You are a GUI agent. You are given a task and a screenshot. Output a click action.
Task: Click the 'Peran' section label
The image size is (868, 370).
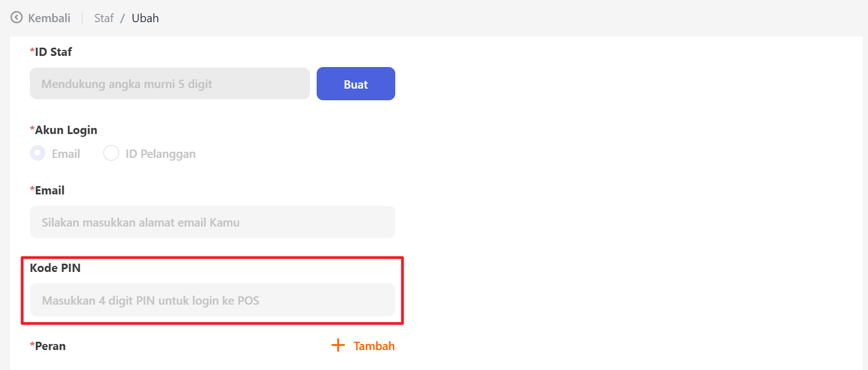click(x=50, y=346)
